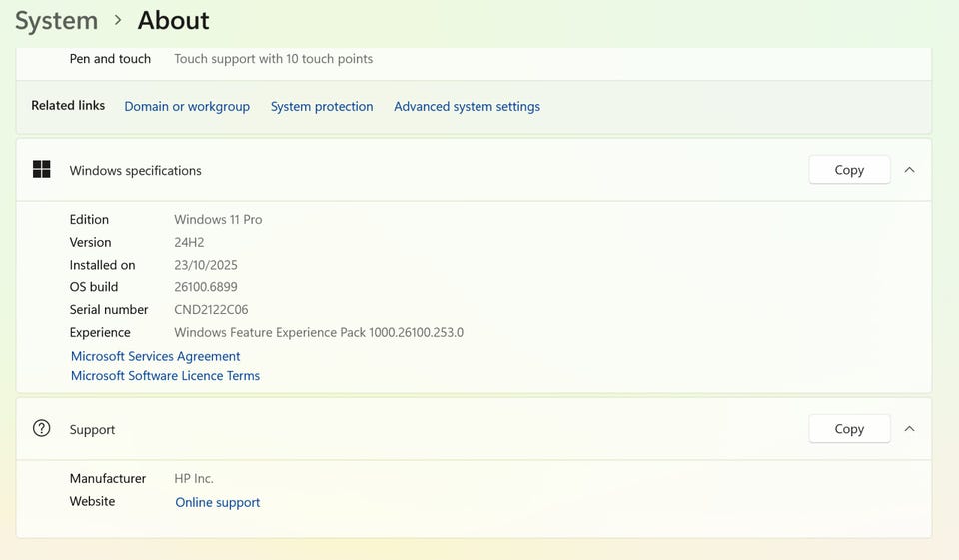Collapse the Support section chevron
This screenshot has width=959, height=560.
[x=909, y=429]
